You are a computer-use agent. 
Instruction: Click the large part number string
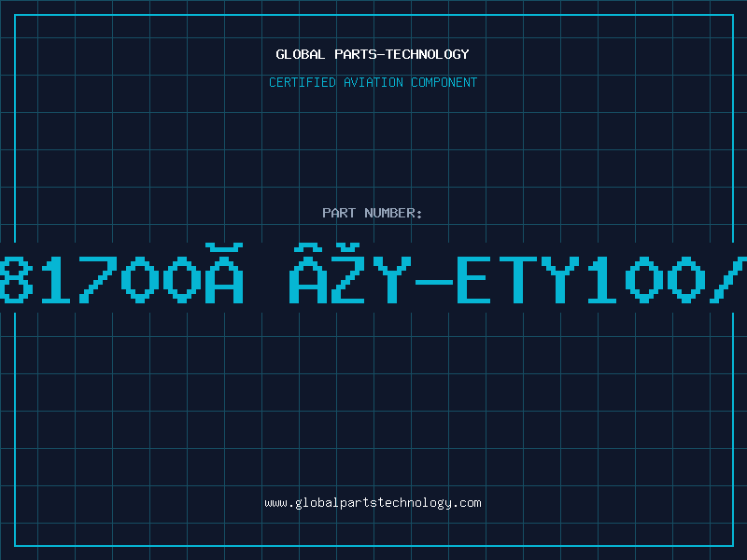coord(373,273)
